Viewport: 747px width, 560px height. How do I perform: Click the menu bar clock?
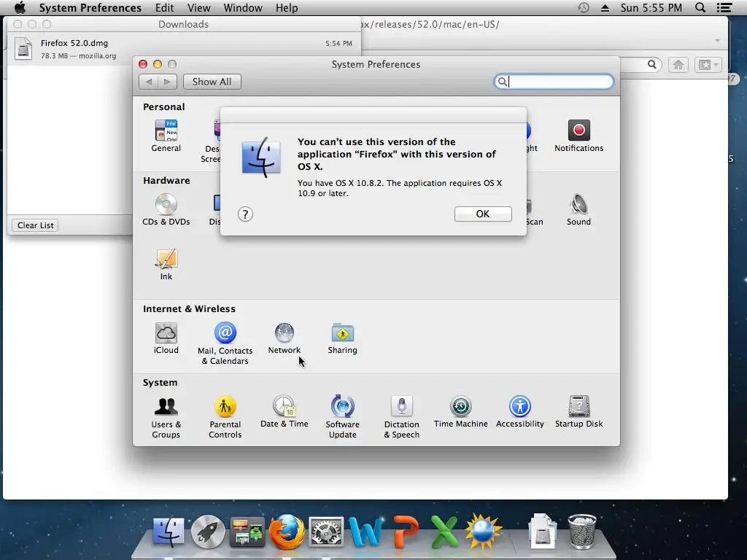[x=651, y=7]
